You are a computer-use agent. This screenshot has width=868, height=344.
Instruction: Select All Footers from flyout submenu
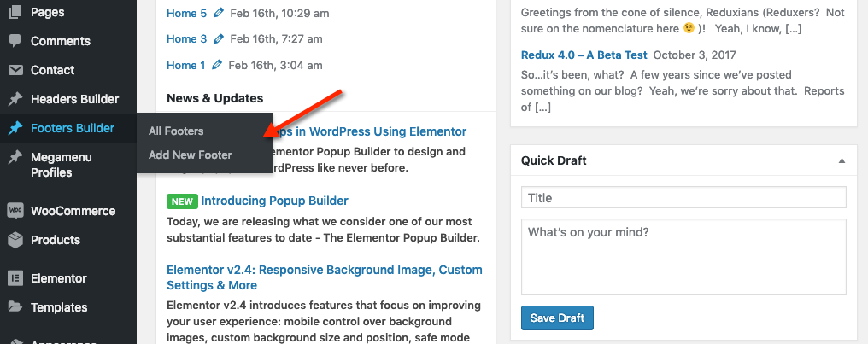pos(176,131)
